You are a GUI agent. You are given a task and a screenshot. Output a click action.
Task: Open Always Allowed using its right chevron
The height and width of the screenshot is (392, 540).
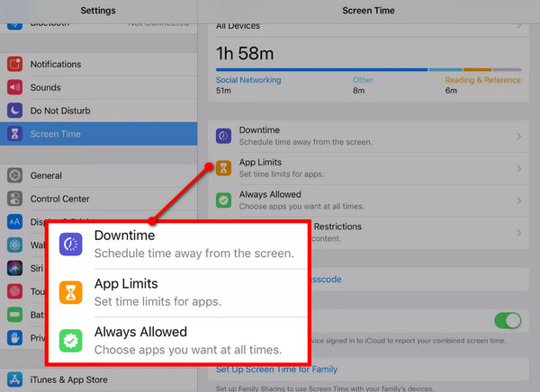tap(519, 201)
